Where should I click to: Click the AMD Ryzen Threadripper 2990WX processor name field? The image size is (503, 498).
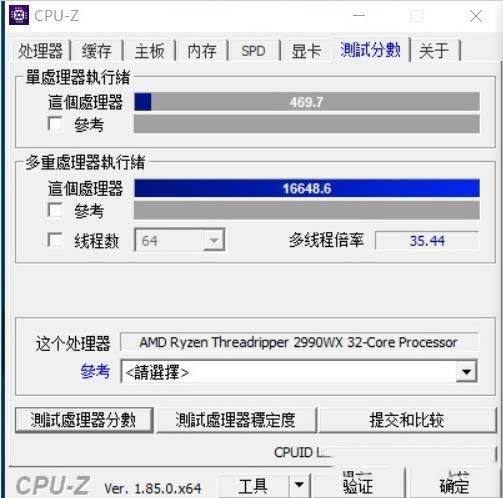tap(299, 342)
